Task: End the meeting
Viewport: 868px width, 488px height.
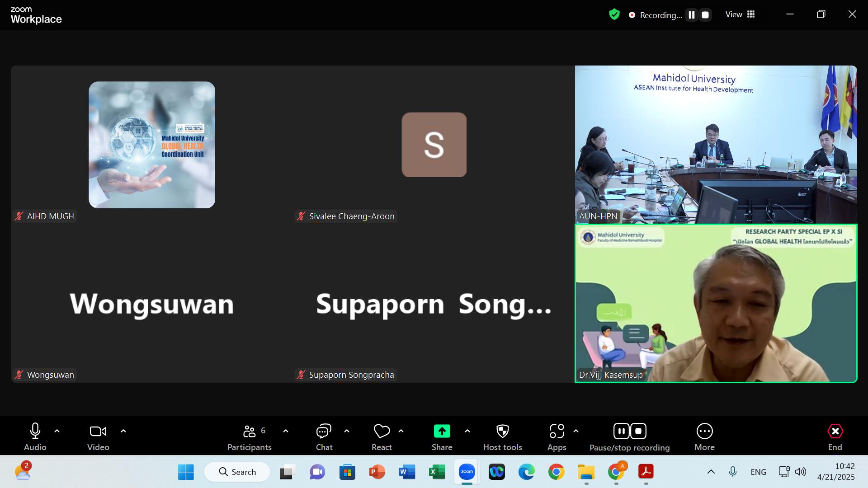Action: (x=835, y=436)
